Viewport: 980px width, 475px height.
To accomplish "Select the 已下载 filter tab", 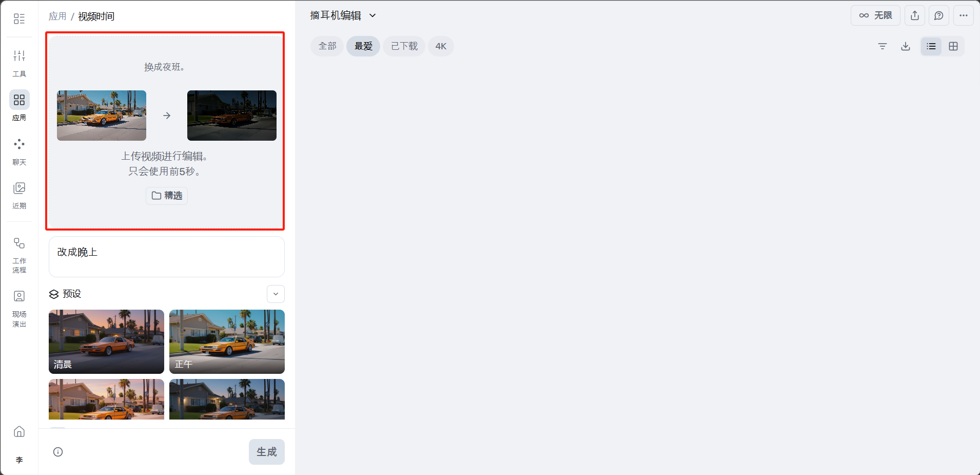I will point(404,46).
